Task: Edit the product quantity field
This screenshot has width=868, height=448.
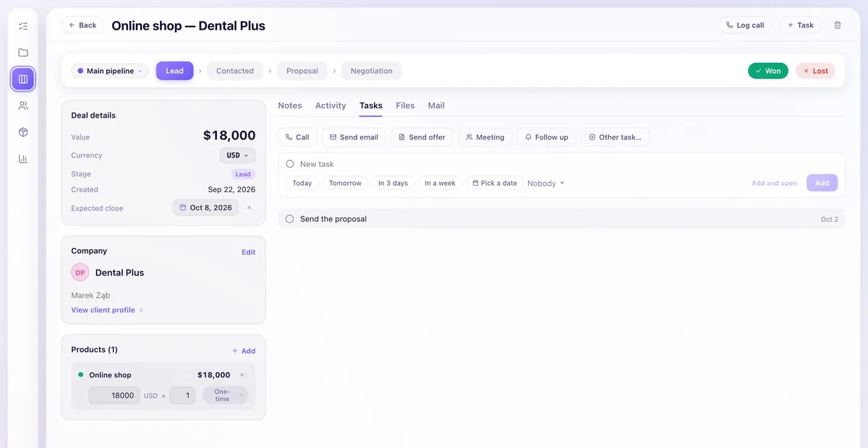Action: pyautogui.click(x=182, y=395)
